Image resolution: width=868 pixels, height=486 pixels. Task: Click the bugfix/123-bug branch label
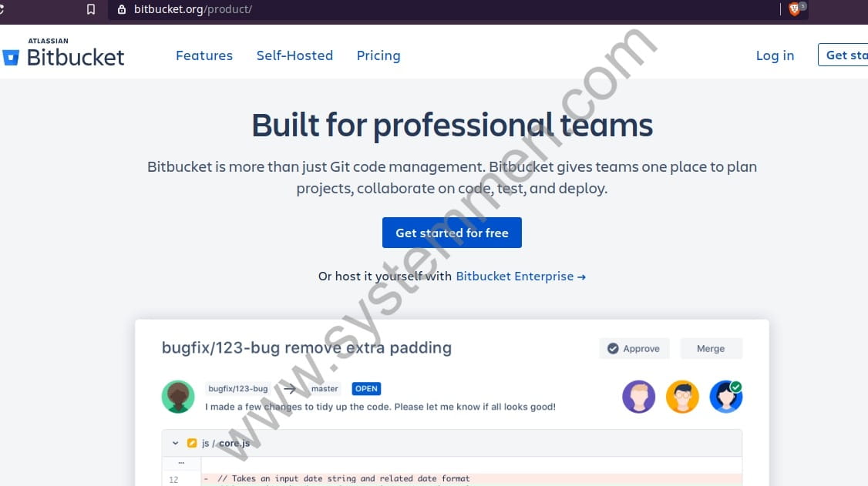[238, 389]
